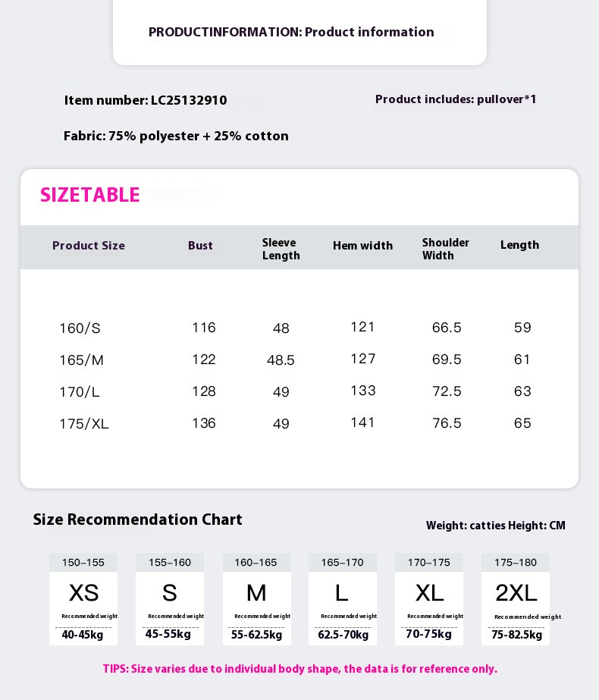Image resolution: width=599 pixels, height=700 pixels.
Task: Pick the L size recommendation card
Action: pos(342,599)
